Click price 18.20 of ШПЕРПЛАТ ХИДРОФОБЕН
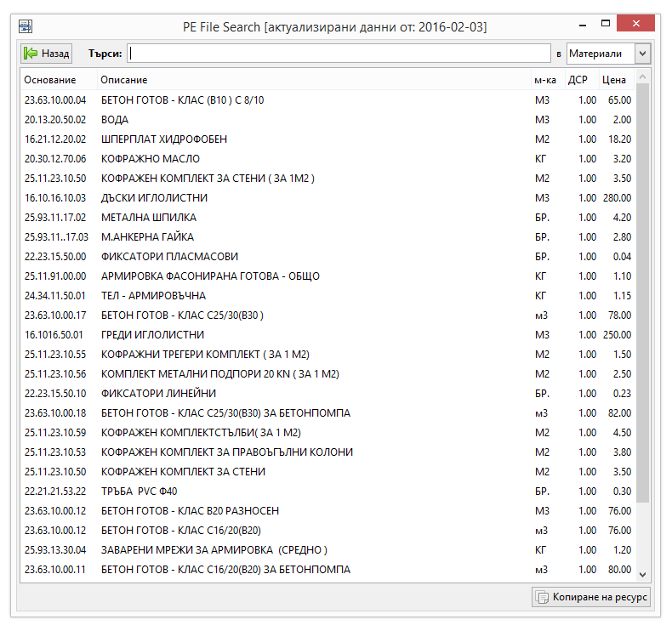 [620, 139]
